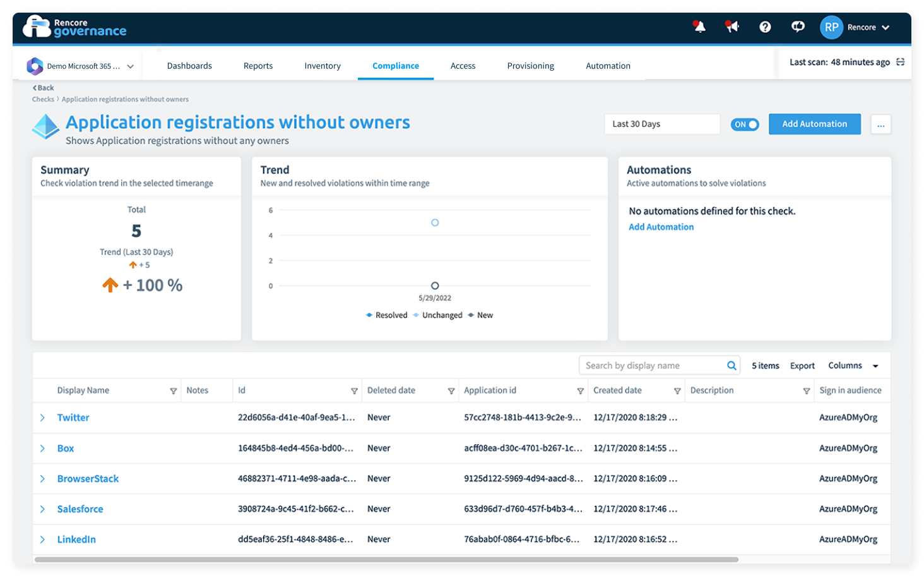This screenshot has width=924, height=578.
Task: Open the notifications bell icon
Action: tap(699, 27)
